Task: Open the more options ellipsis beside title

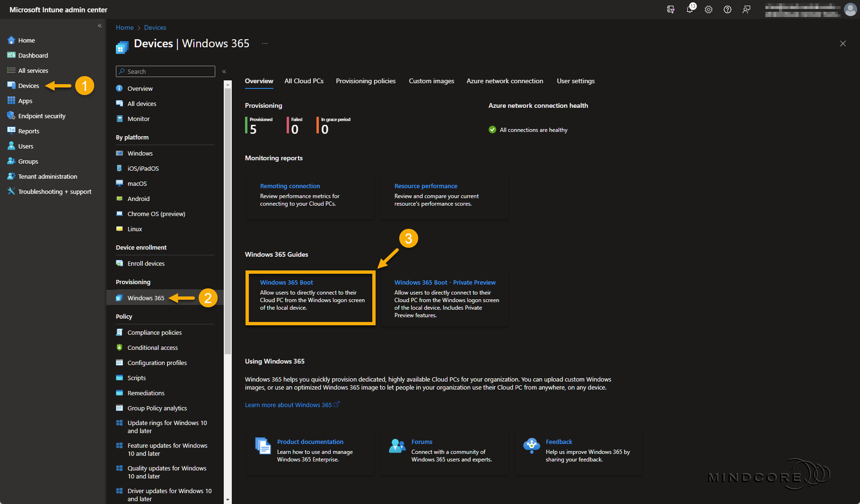Action: tap(265, 43)
